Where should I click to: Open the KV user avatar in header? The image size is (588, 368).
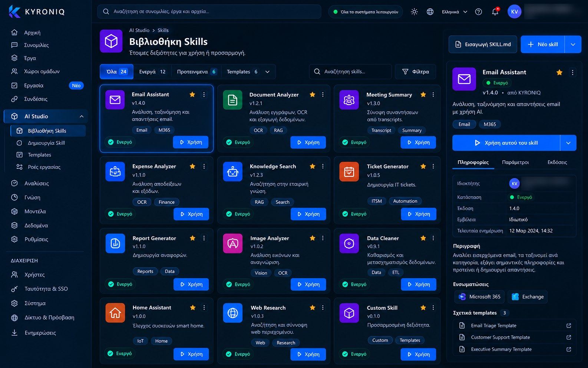514,11
